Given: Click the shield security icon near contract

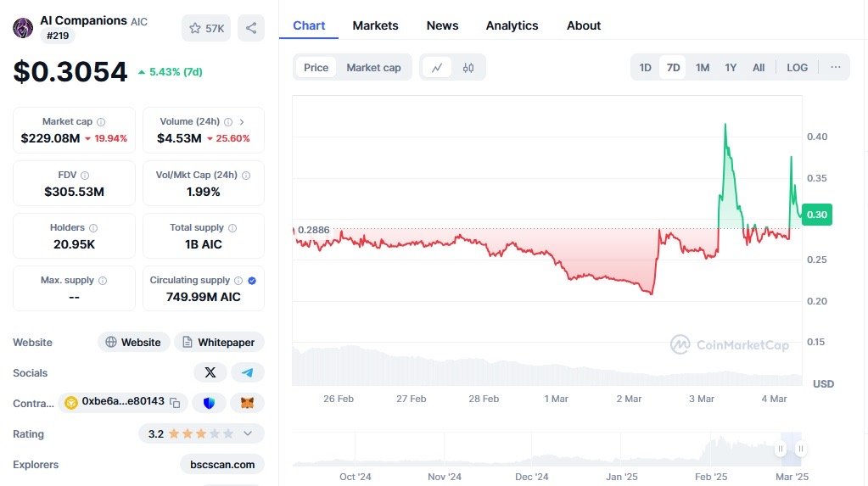Looking at the screenshot, I should (209, 402).
